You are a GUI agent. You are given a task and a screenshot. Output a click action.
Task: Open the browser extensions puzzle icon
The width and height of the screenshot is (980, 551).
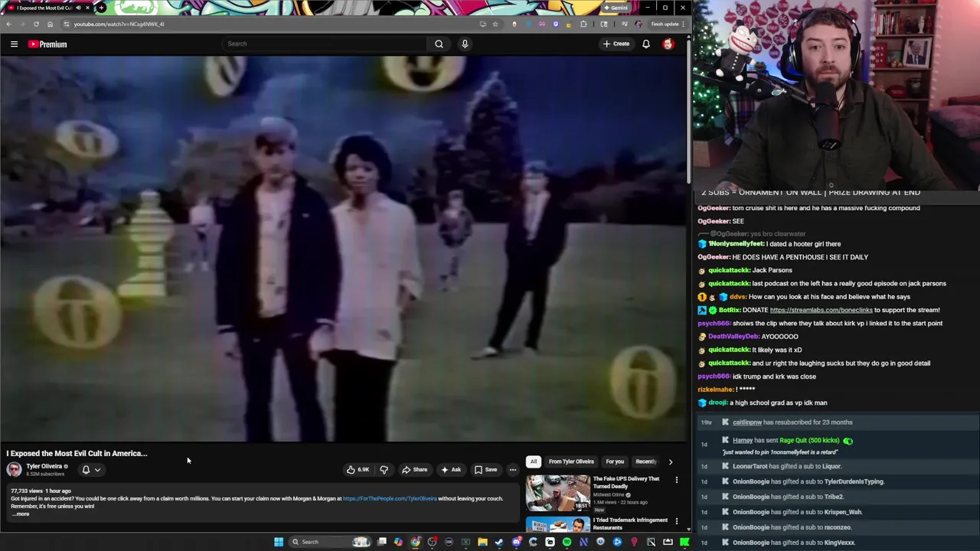[583, 24]
